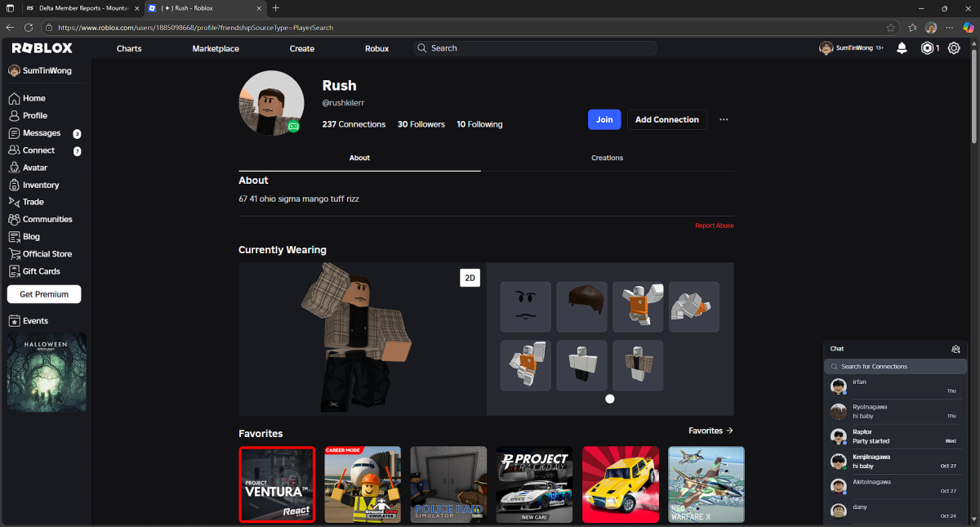Click the Search for Connections chat field
Screen dimensions: 980x527
[895, 366]
